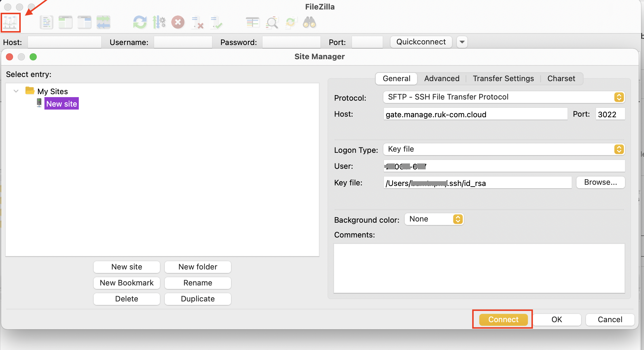Click the Cancel button

pos(610,320)
